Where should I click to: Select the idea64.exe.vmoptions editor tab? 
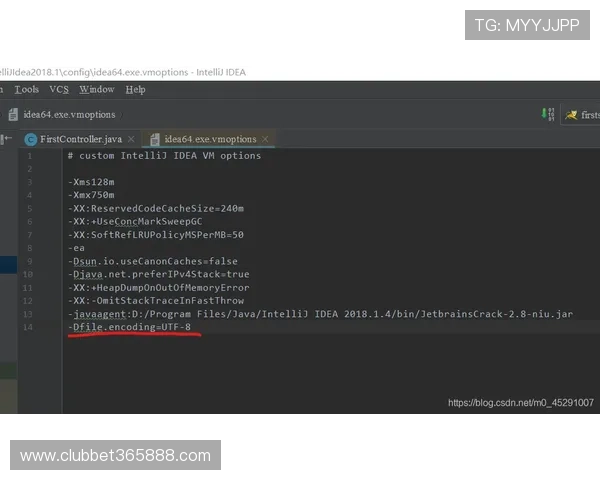210,139
